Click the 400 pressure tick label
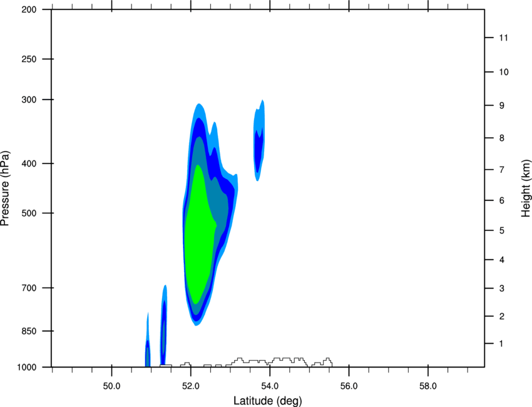Viewport: 532px width, 407px height. pos(29,163)
